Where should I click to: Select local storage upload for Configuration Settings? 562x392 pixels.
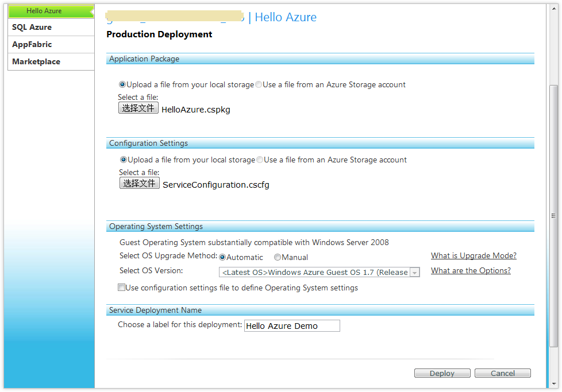coord(123,160)
